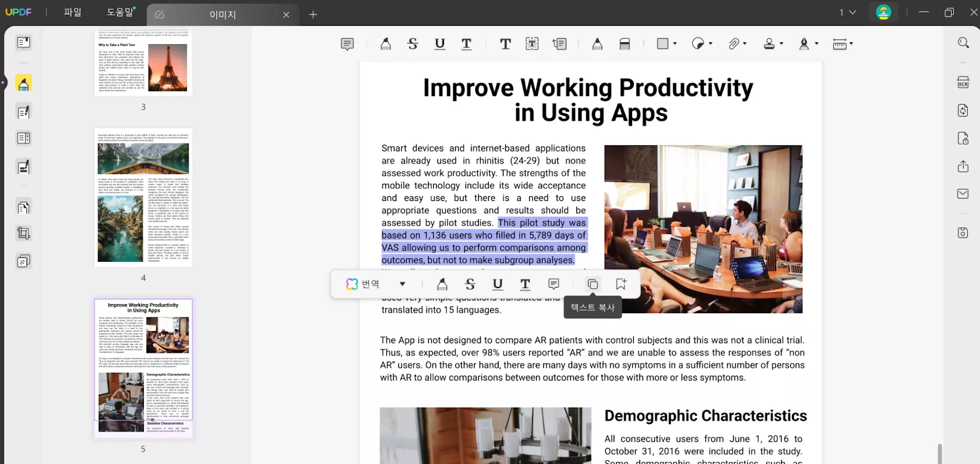This screenshot has width=980, height=464.
Task: Open the window count dropdown showing 1
Action: [x=848, y=12]
